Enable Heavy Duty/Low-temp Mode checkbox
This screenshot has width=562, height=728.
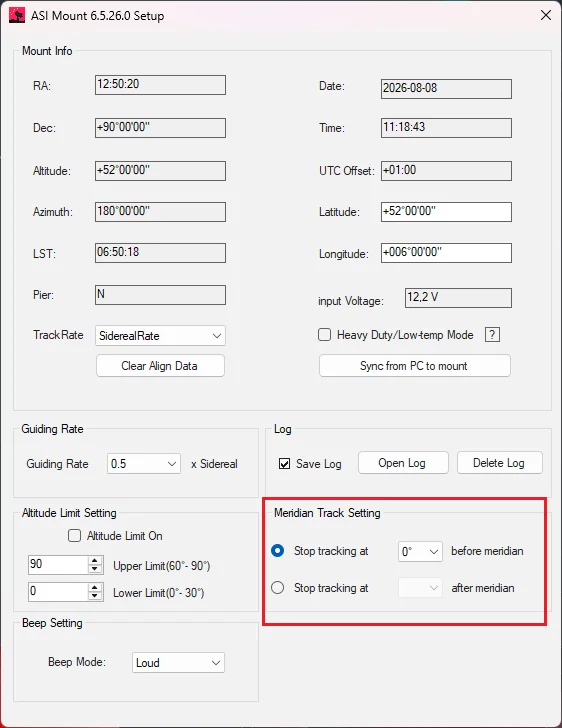point(324,335)
